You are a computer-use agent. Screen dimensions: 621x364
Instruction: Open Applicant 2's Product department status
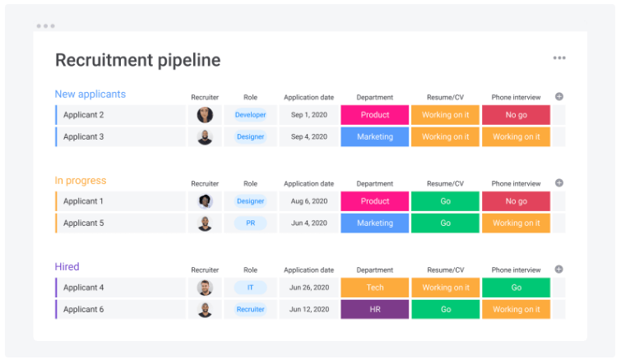(375, 115)
